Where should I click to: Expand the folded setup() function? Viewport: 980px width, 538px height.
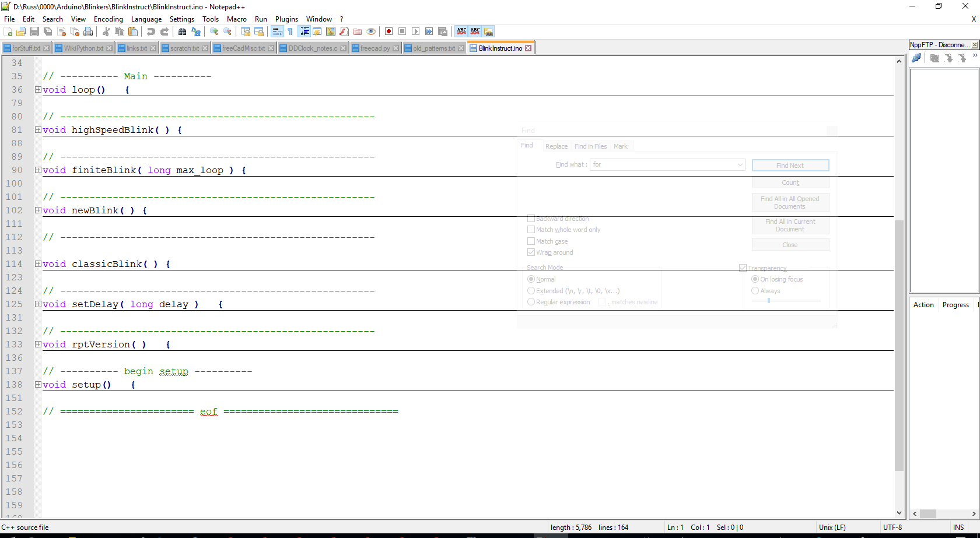click(38, 385)
